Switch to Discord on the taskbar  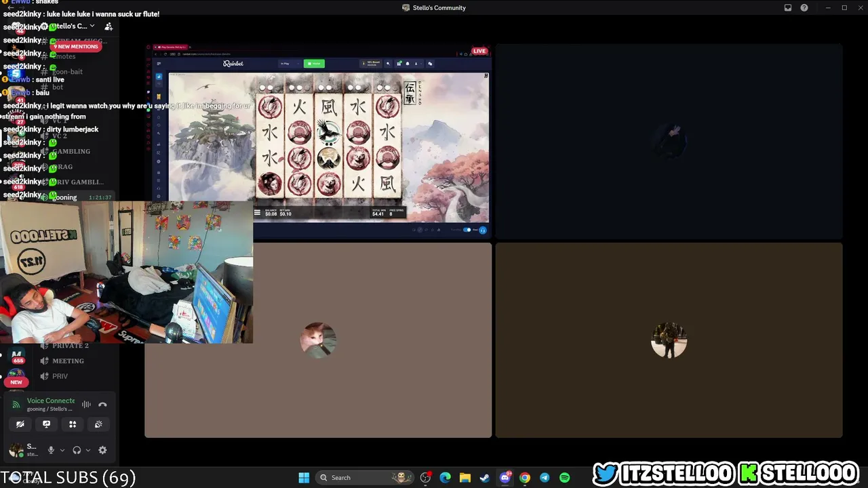point(505,478)
